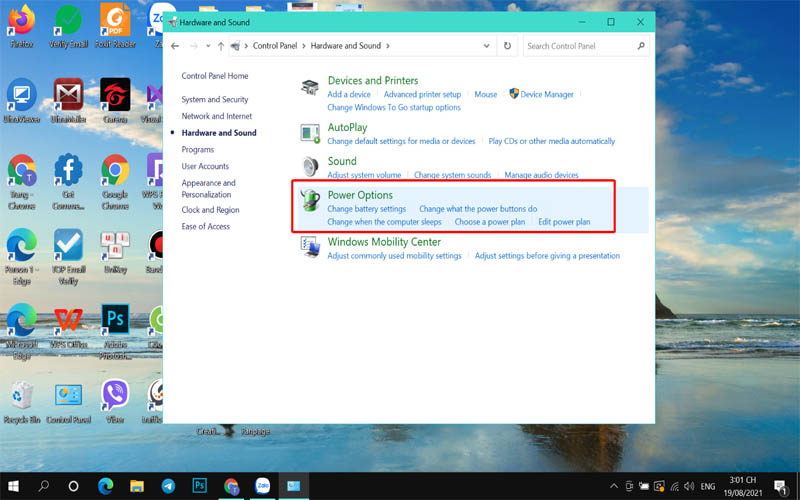Open TOP Email Verify desktop shortcut
The image size is (800, 500).
coord(68,257)
